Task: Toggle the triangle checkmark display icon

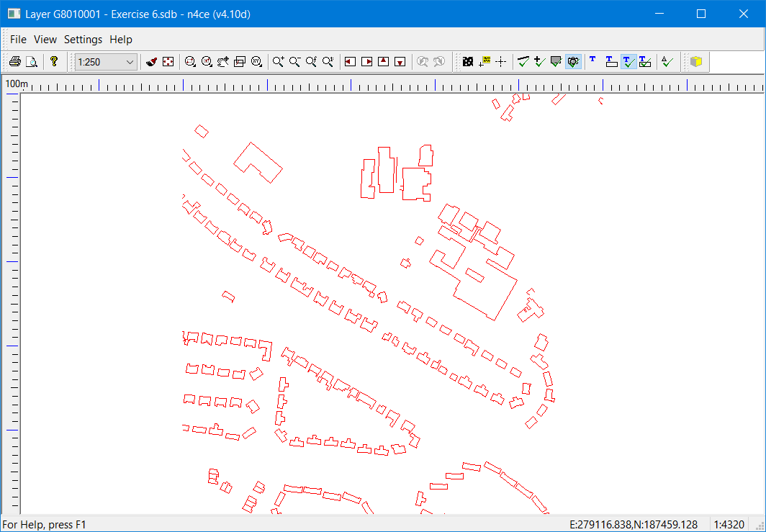Action: pyautogui.click(x=667, y=62)
